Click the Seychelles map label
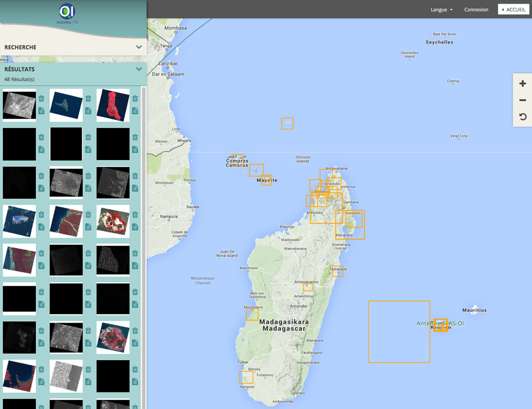Screen dimensions: 532x409 tap(440, 42)
